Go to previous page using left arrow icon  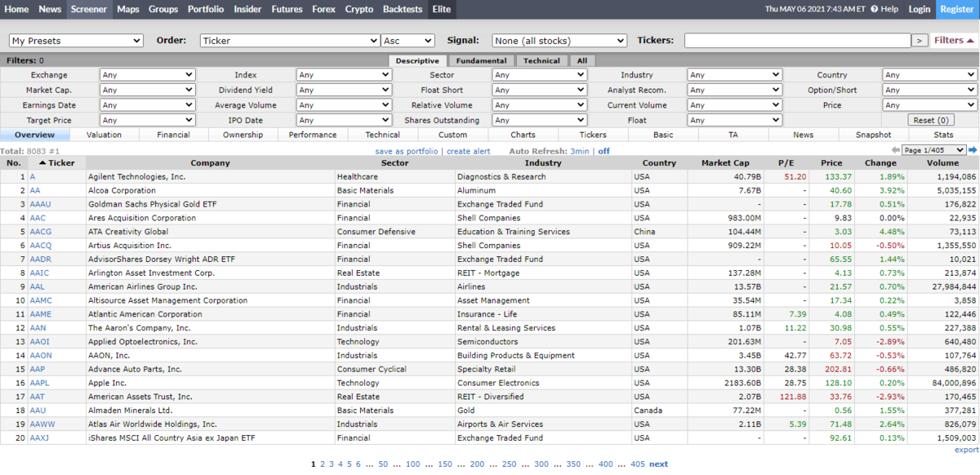pyautogui.click(x=896, y=150)
